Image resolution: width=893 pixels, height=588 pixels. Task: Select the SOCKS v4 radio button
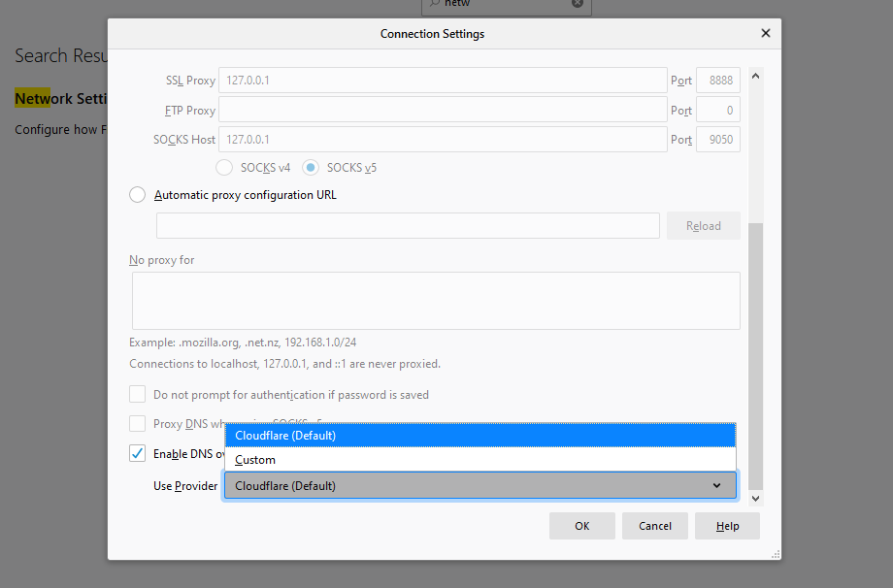(x=224, y=167)
